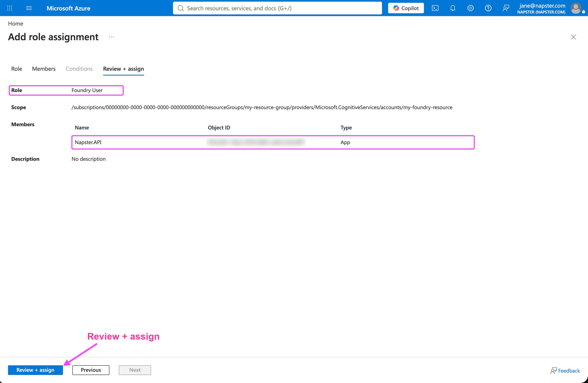The width and height of the screenshot is (588, 383).
Task: Click the Microsoft Azure logo text
Action: tap(68, 8)
